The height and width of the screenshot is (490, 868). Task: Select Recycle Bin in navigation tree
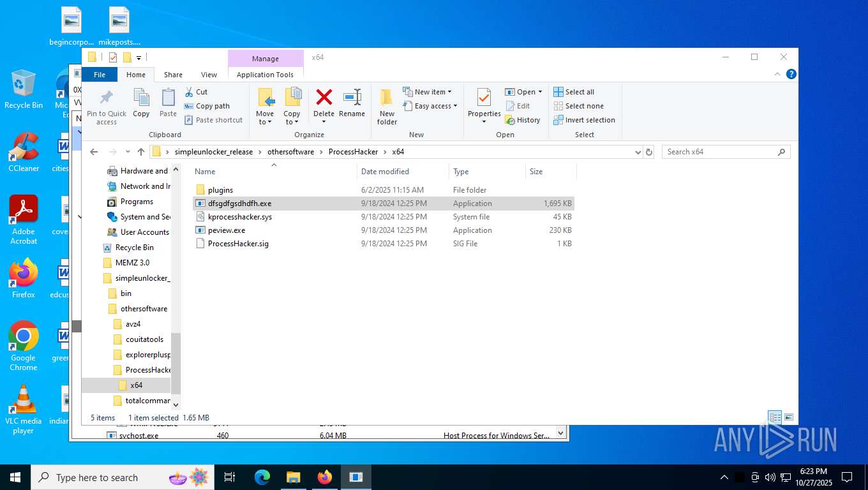pos(134,248)
